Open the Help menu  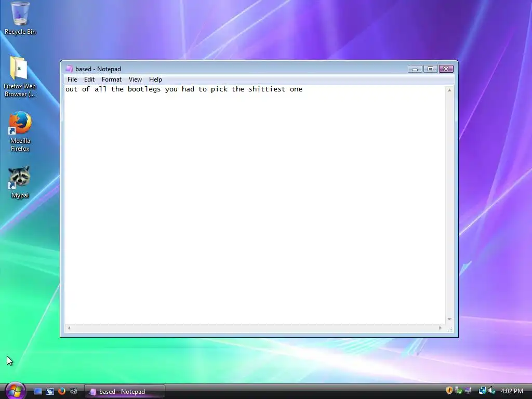pos(155,79)
